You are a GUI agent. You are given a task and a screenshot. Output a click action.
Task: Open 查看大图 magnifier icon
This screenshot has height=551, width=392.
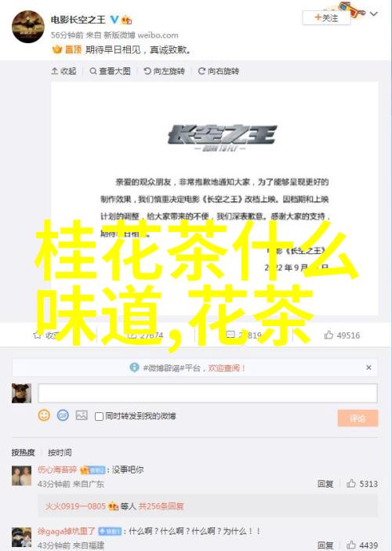tap(93, 71)
